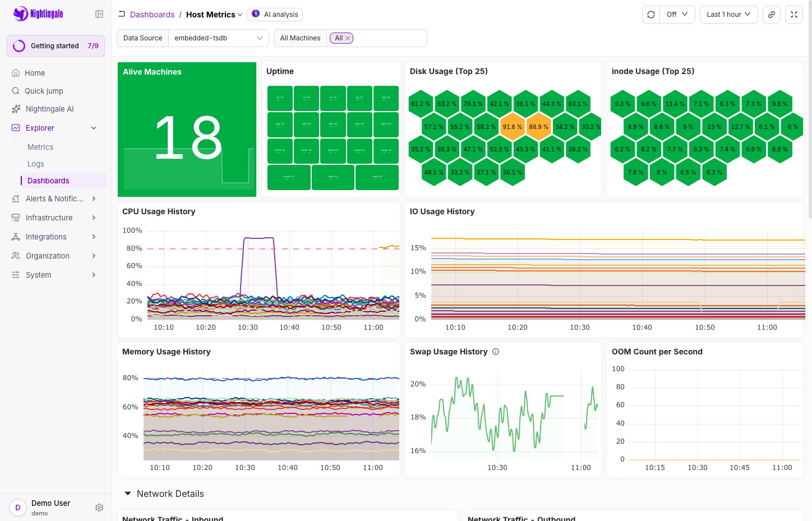Go to Logs under Explorer
This screenshot has width=812, height=521.
pyautogui.click(x=36, y=164)
